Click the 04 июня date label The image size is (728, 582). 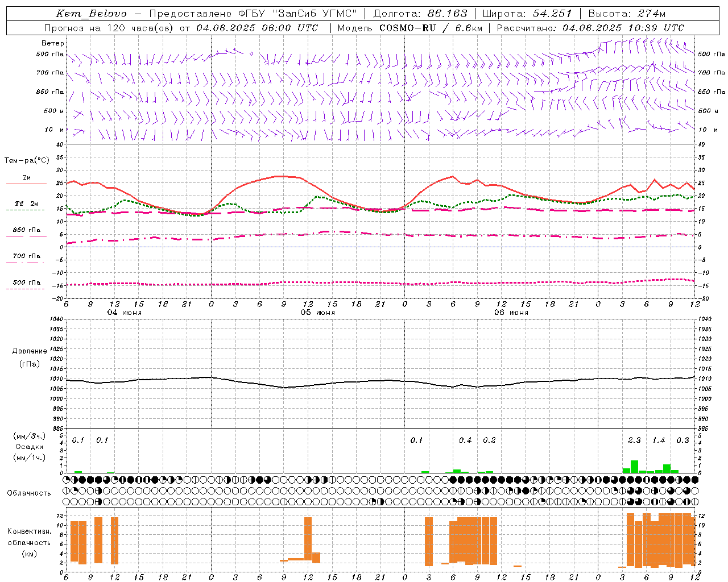point(125,313)
